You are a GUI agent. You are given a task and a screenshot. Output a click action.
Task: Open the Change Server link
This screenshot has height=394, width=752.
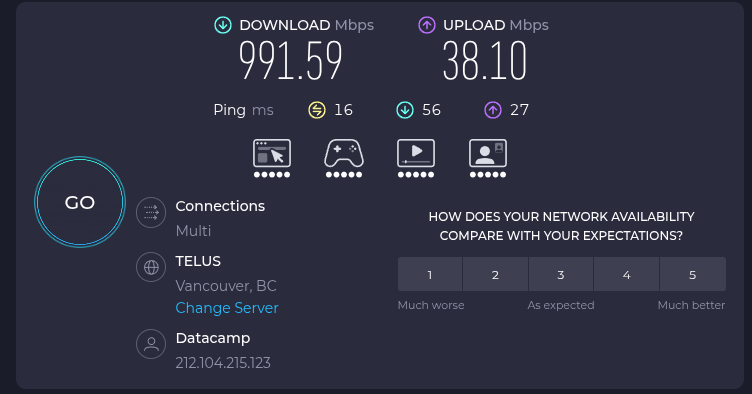click(227, 308)
